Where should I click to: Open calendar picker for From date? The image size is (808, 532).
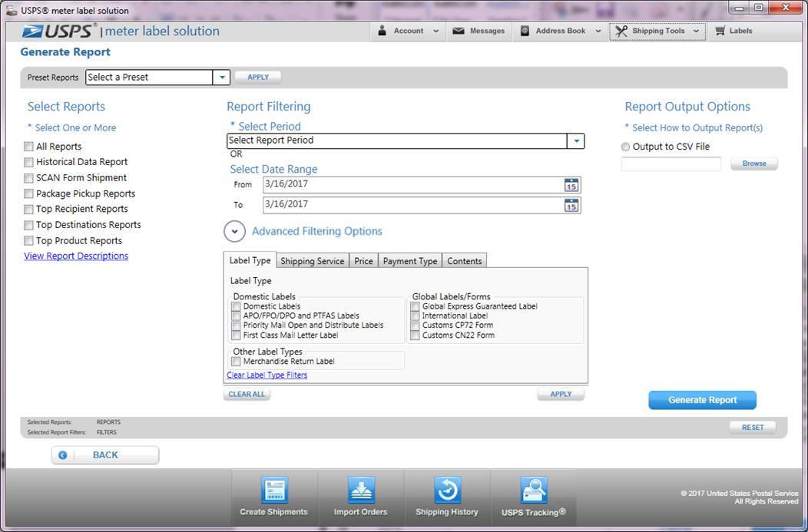[571, 186]
